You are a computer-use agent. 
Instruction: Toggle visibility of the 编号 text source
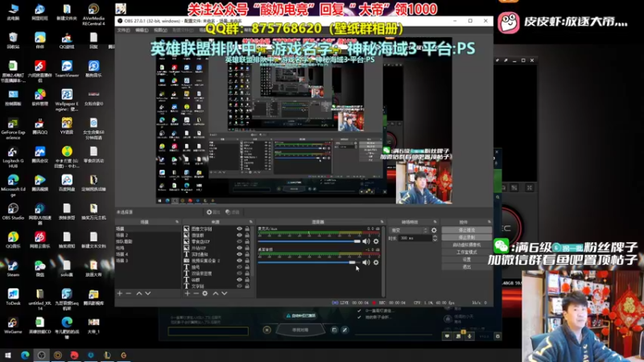click(x=239, y=267)
